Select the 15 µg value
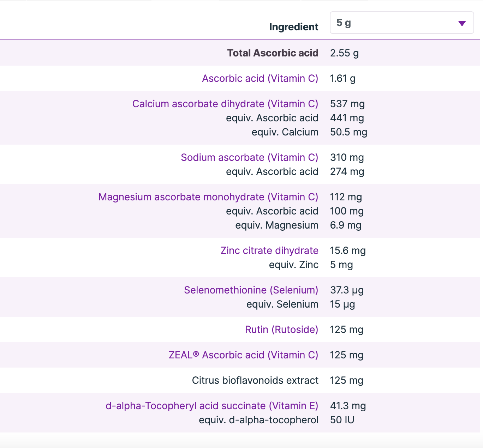The height and width of the screenshot is (448, 483). click(342, 304)
